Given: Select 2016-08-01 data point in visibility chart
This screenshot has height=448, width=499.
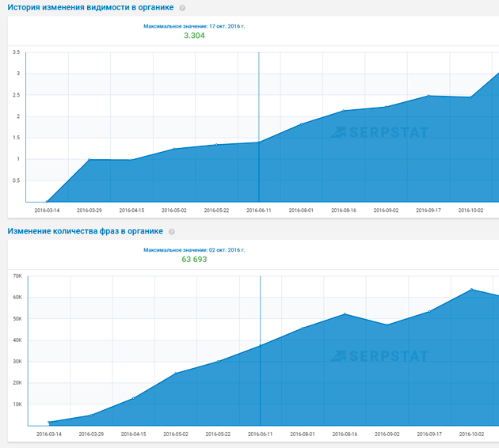Looking at the screenshot, I should (301, 124).
